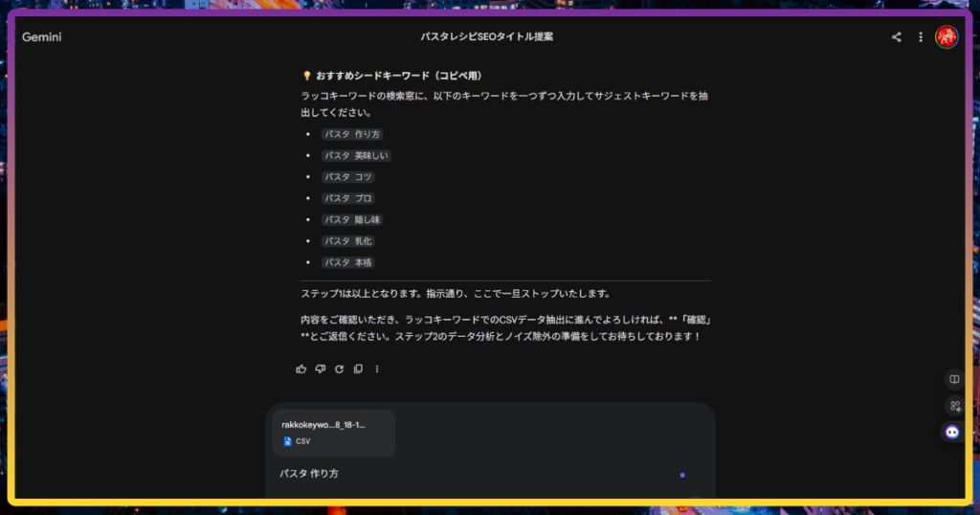Screen dimensions: 980x515
Task: Click the sparkle grid extension icon
Action: [953, 406]
